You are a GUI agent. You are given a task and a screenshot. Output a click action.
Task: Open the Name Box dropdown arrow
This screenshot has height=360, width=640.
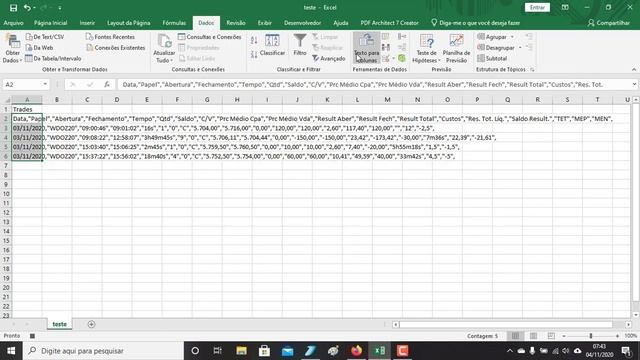tap(45, 84)
